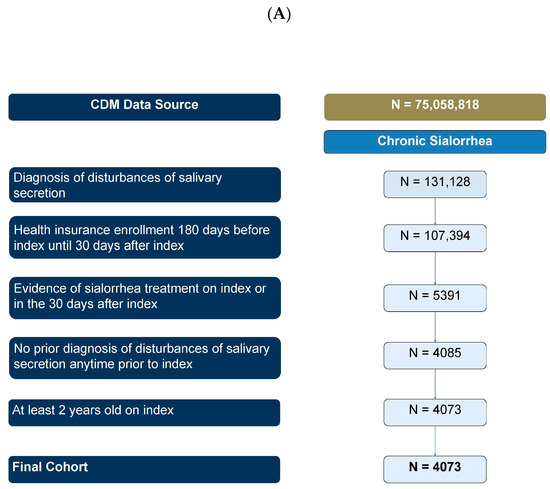Screen dimensions: 550x489
Task: Click the bold N = 4073 final box
Action: pos(435,469)
